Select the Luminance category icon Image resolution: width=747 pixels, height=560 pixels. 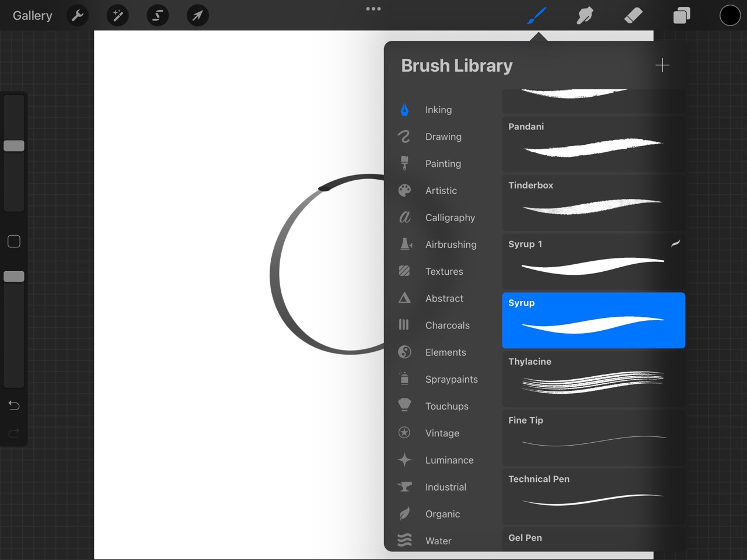coord(404,460)
